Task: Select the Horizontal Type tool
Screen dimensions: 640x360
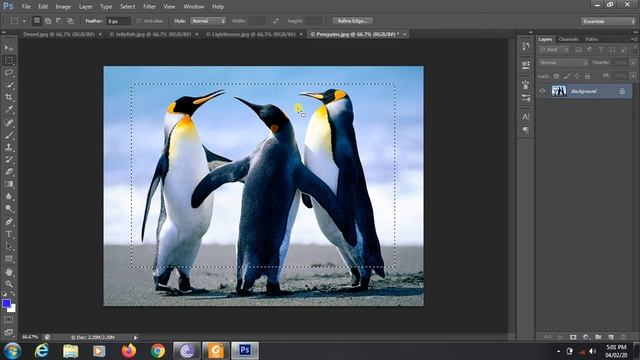Action: (x=9, y=234)
